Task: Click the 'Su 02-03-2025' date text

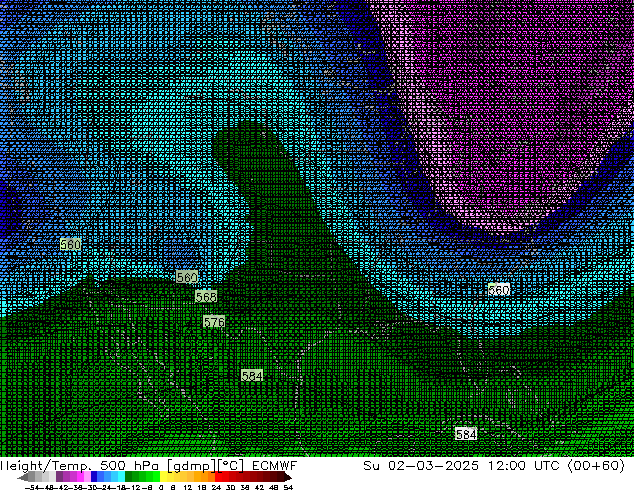Action: click(x=421, y=465)
